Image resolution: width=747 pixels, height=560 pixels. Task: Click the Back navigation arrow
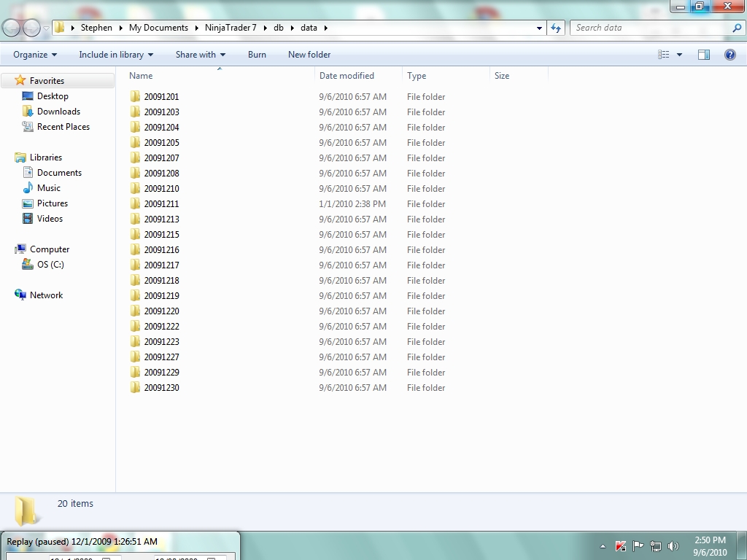pos(12,28)
